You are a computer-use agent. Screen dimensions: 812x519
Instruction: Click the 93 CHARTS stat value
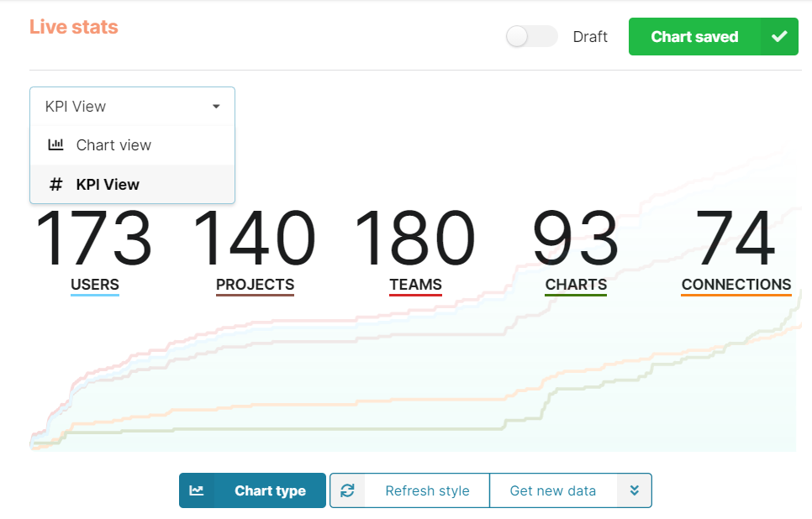[575, 239]
